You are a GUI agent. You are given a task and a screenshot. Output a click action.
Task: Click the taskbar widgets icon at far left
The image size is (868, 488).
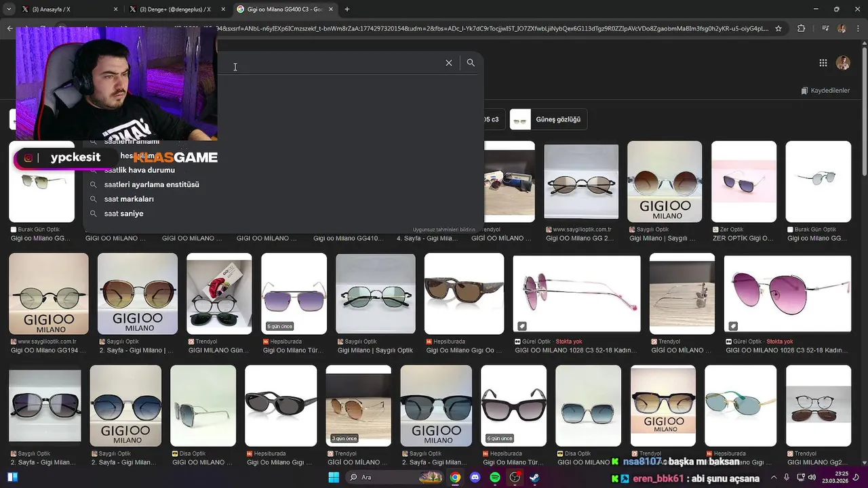(x=12, y=477)
